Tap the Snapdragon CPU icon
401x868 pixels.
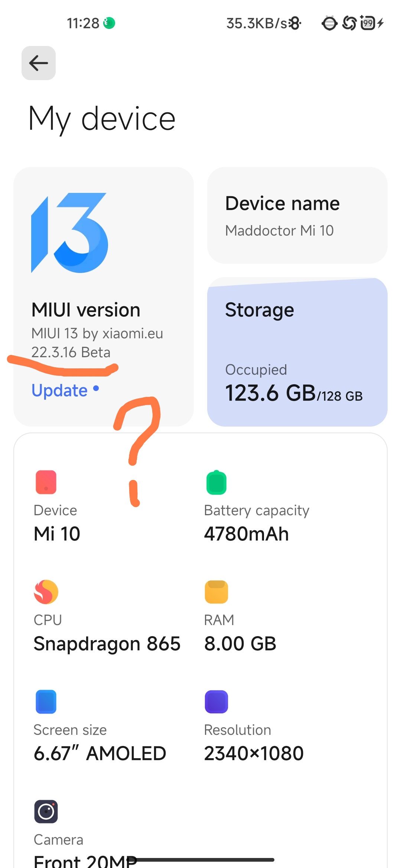(x=46, y=592)
